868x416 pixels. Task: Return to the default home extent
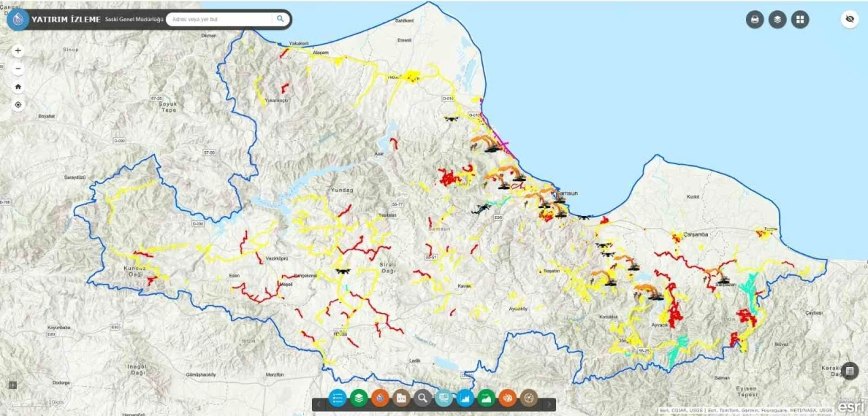[18, 87]
